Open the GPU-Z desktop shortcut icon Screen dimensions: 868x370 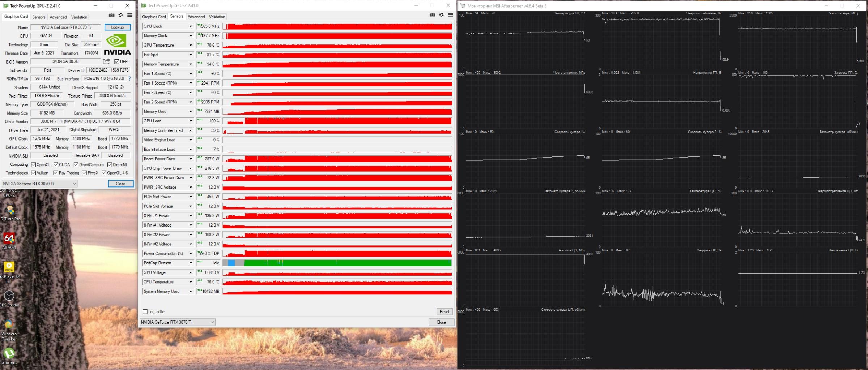9,193
